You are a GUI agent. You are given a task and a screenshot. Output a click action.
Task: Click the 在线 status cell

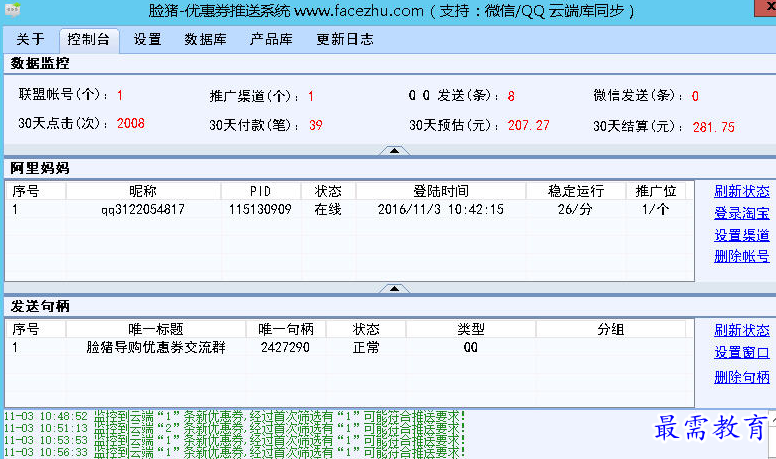328,209
